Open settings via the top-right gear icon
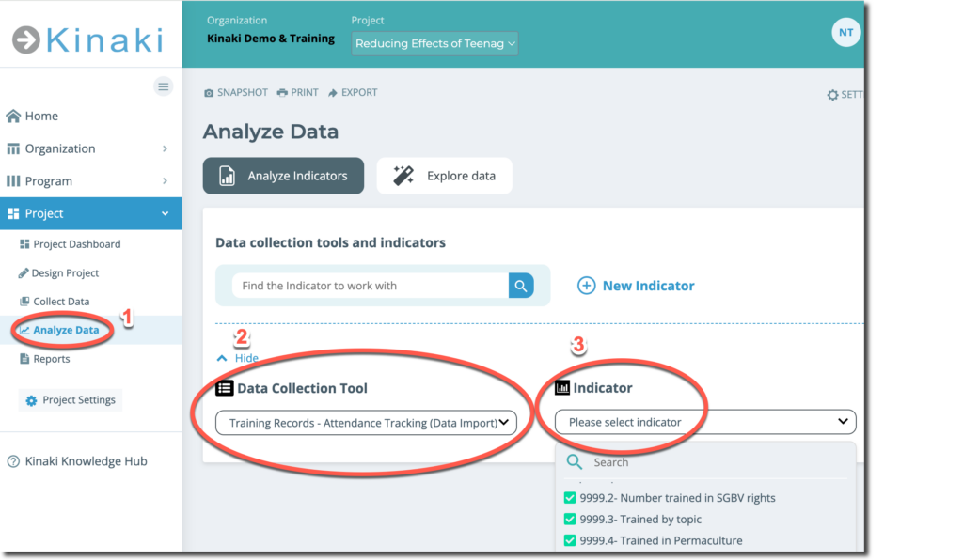 833,95
